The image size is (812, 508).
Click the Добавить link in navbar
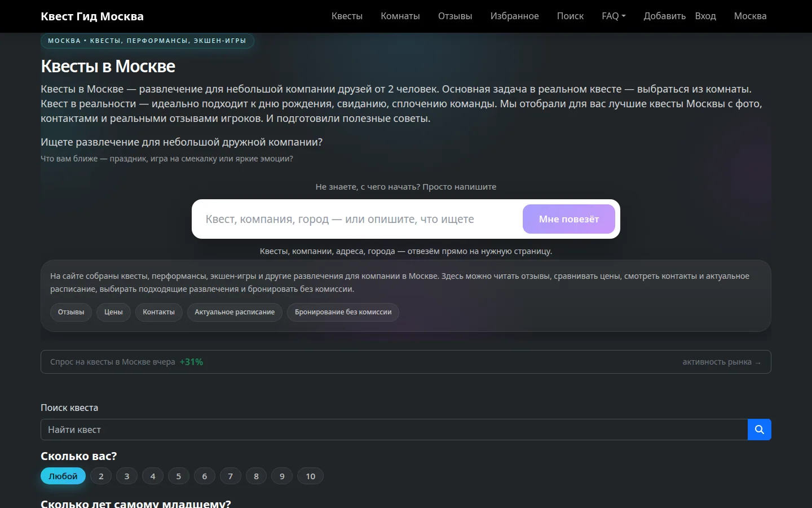665,16
